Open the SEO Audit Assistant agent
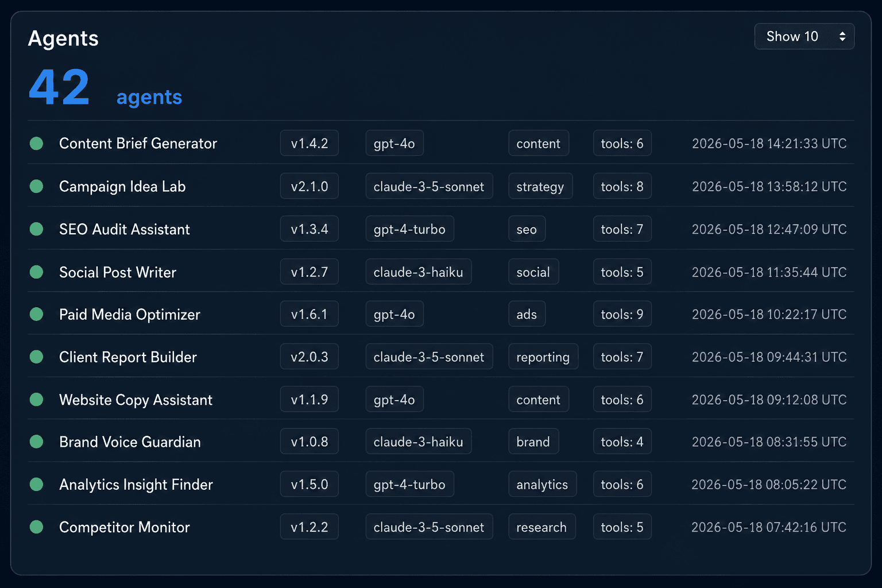Viewport: 882px width, 588px height. click(x=124, y=229)
